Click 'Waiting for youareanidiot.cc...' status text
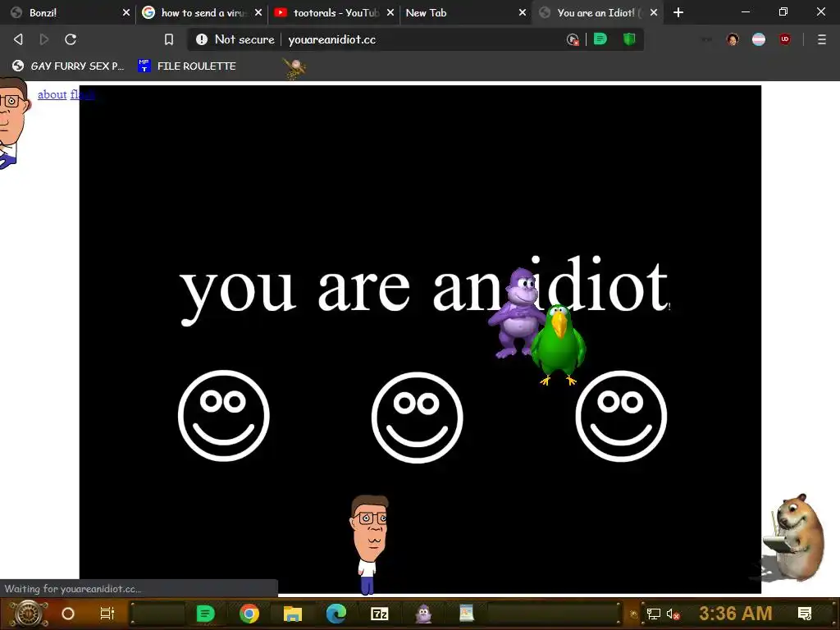This screenshot has height=630, width=840. pyautogui.click(x=73, y=589)
